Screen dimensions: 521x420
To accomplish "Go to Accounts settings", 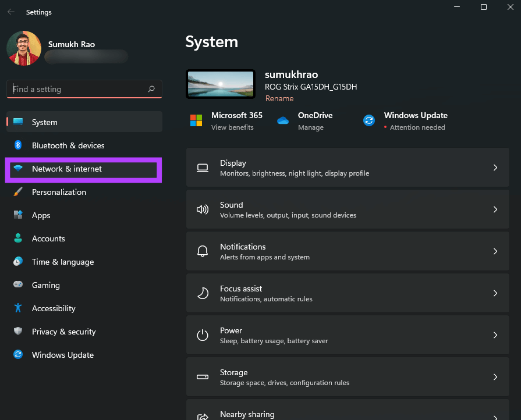I will pos(84,239).
